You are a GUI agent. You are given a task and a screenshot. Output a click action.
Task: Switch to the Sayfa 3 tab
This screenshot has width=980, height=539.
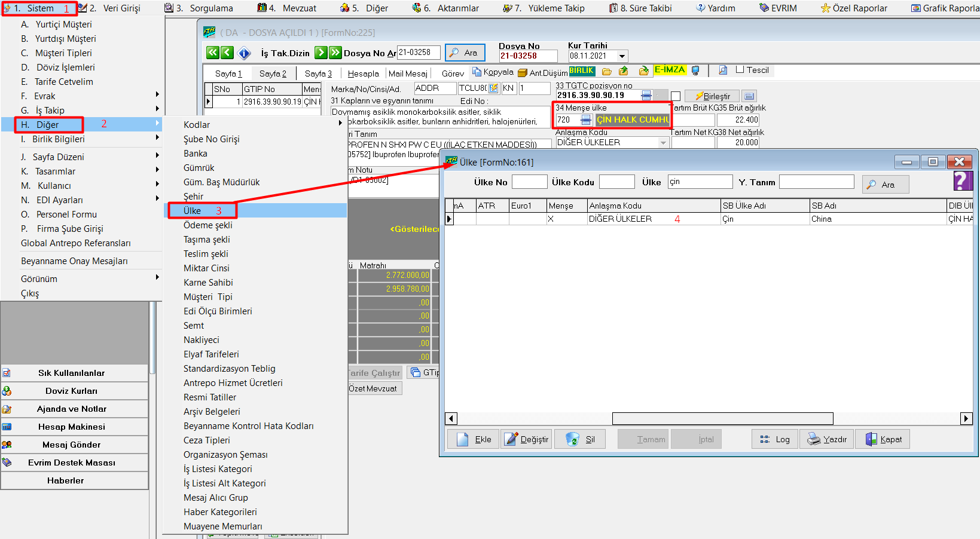(318, 73)
